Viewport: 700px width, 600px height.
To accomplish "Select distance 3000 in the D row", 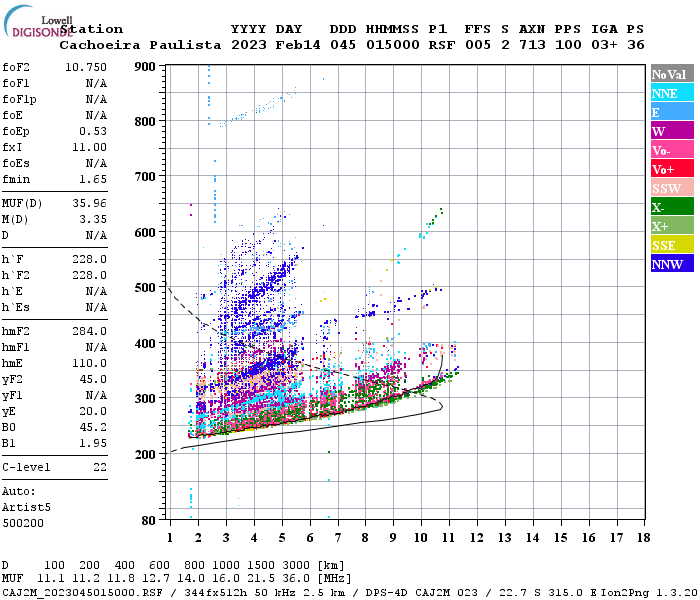I will click(296, 566).
